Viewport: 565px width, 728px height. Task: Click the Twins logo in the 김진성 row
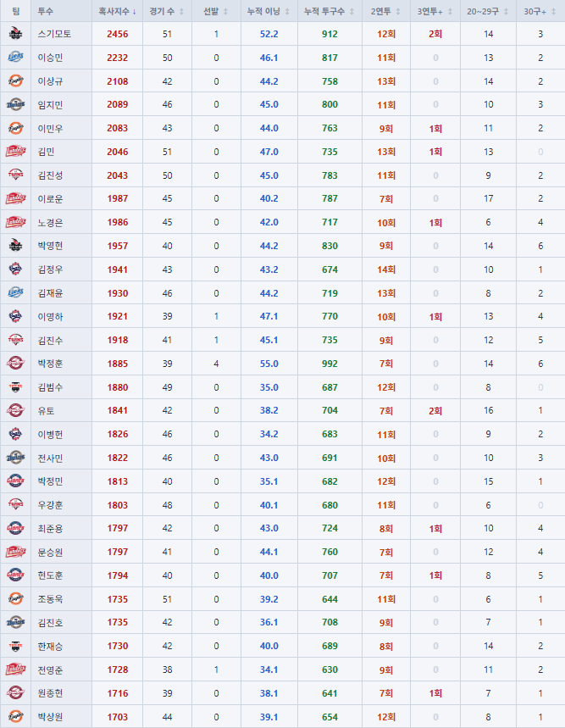point(15,175)
